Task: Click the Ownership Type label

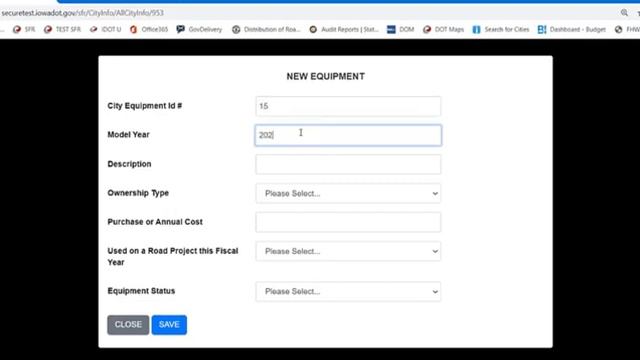Action: click(138, 193)
